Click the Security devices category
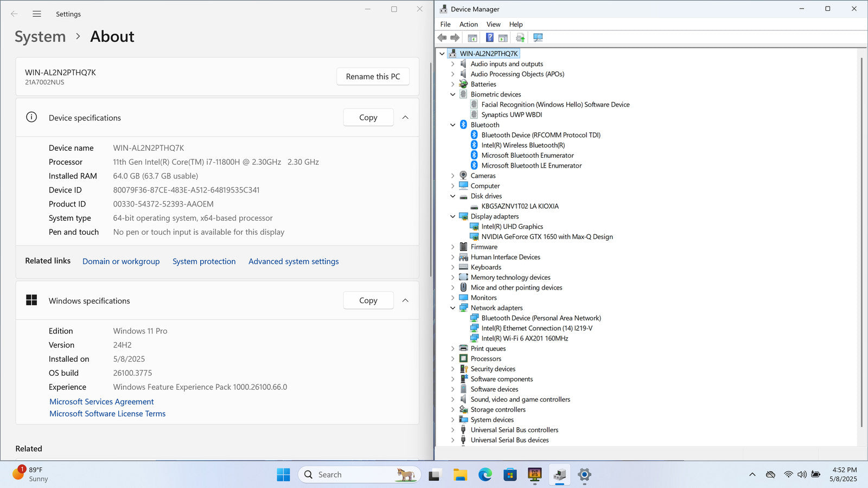868x488 pixels. click(493, 369)
